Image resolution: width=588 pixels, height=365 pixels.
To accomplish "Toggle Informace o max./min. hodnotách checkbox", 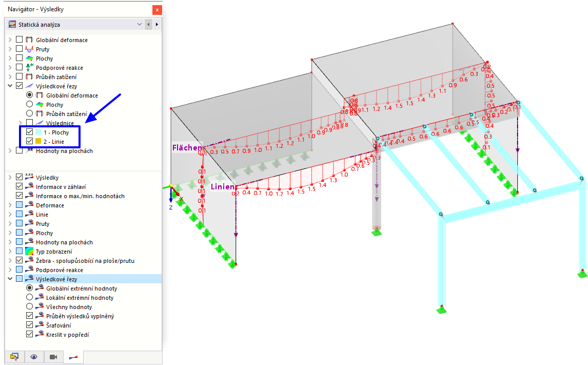I will [19, 195].
